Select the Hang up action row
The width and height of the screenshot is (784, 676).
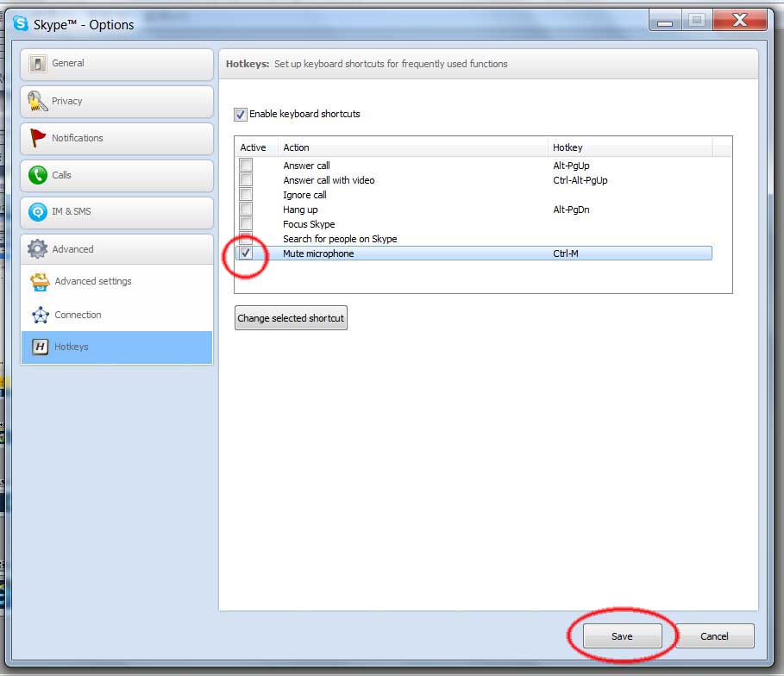pyautogui.click(x=474, y=210)
